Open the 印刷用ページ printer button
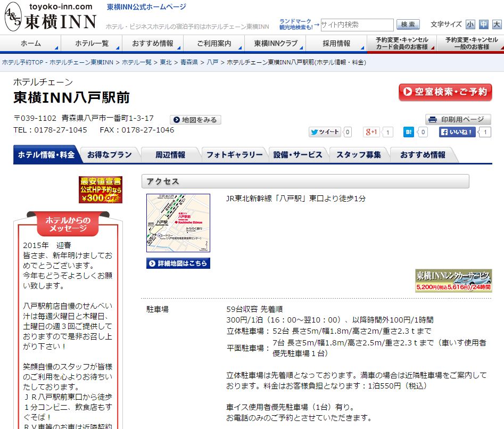Viewport: 504px width, 429px height. click(x=458, y=120)
